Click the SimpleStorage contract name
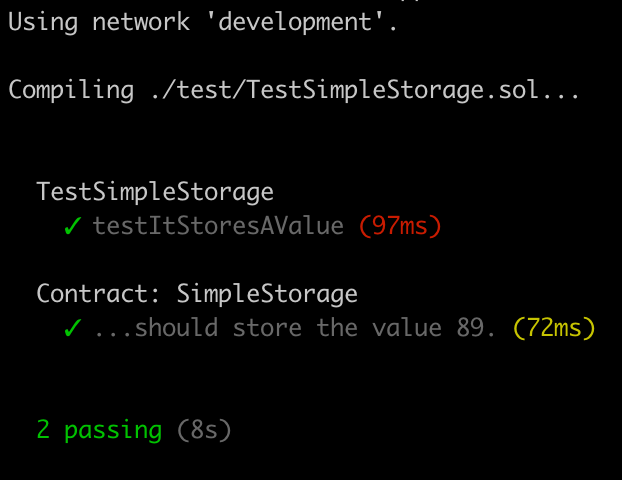This screenshot has width=622, height=480. (267, 295)
